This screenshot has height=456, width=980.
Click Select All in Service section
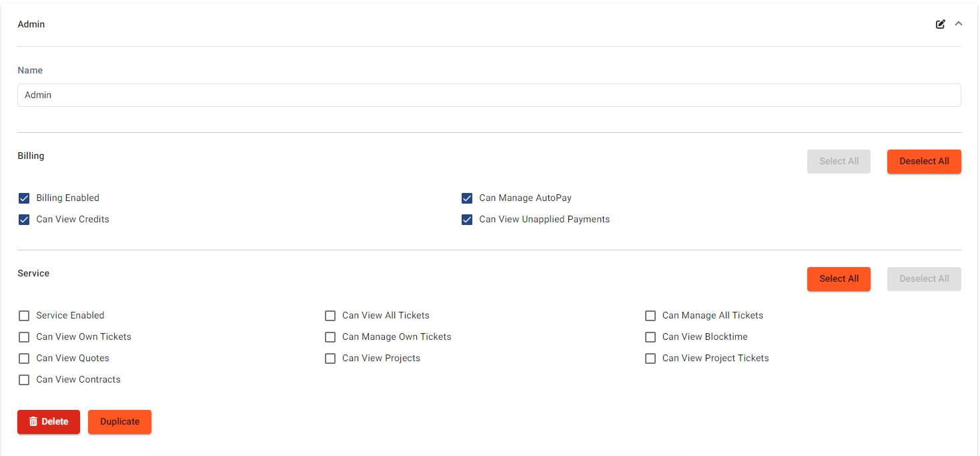(839, 278)
